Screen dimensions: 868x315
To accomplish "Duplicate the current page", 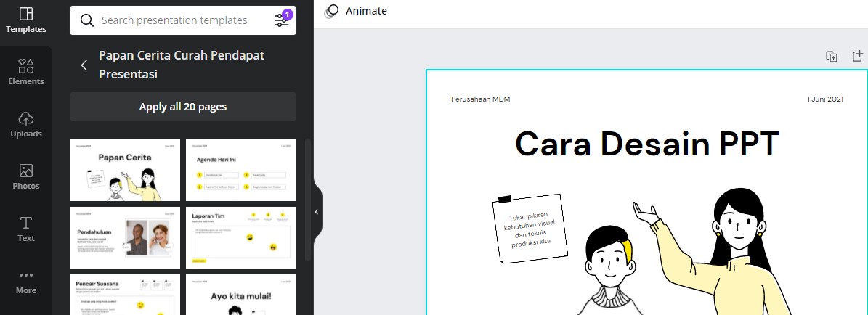I will click(x=832, y=57).
